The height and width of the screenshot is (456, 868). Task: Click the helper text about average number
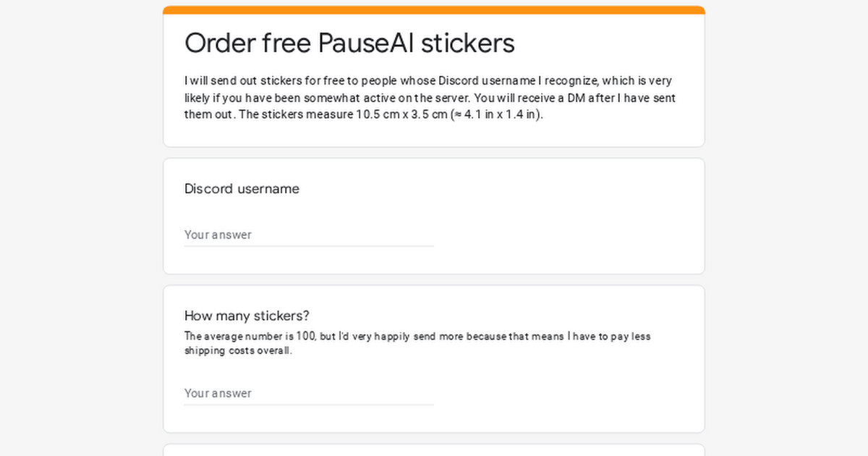[x=417, y=343]
